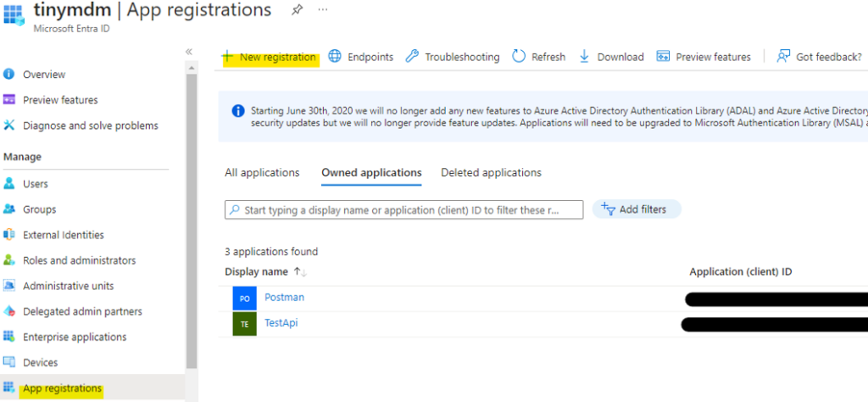Screen dimensions: 868x402
Task: Switch to the All applications tab
Action: click(262, 173)
